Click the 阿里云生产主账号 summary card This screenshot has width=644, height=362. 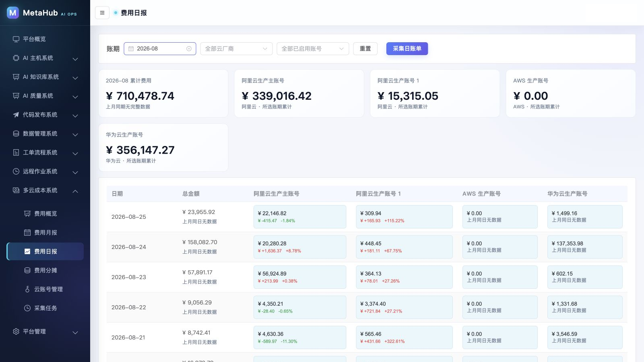pyautogui.click(x=299, y=93)
